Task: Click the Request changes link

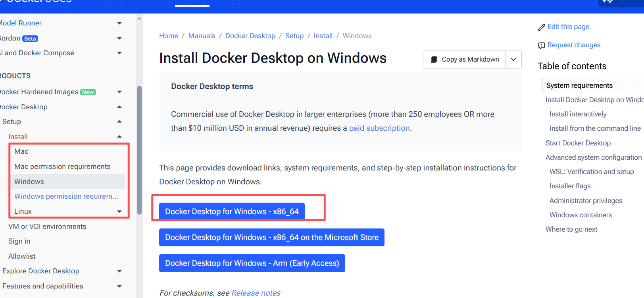Action: tap(574, 45)
